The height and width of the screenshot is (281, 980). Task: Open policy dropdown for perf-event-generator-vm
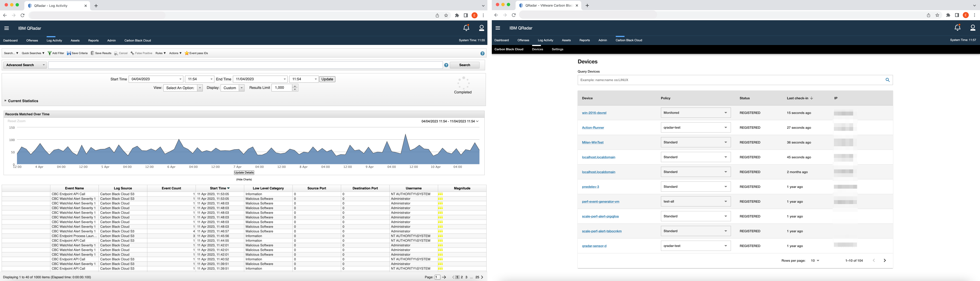point(695,201)
